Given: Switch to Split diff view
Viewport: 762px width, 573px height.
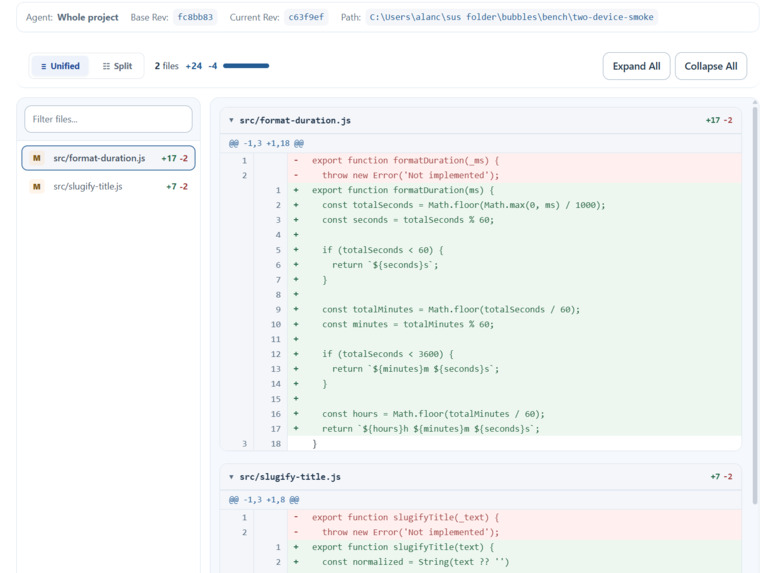Looking at the screenshot, I should [117, 66].
